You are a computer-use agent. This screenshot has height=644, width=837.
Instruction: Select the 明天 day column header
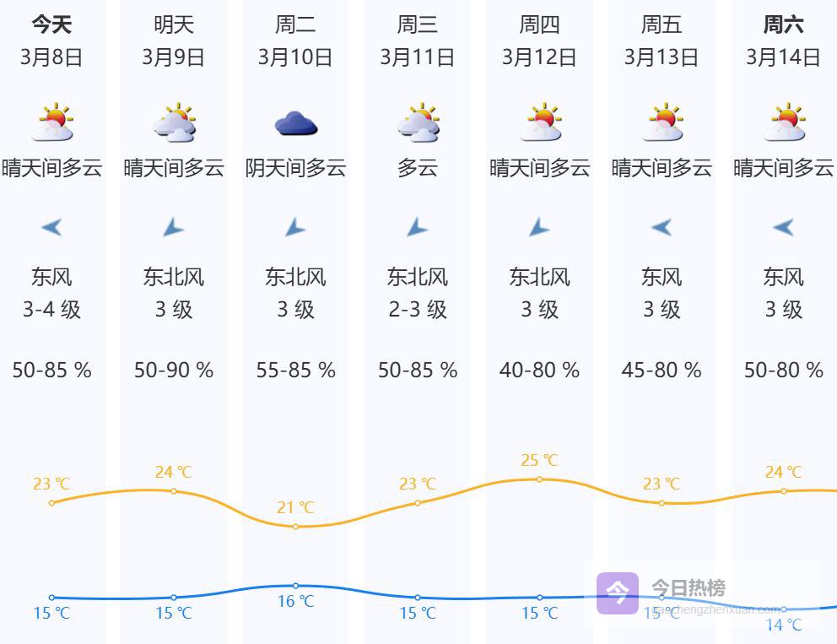tap(174, 24)
